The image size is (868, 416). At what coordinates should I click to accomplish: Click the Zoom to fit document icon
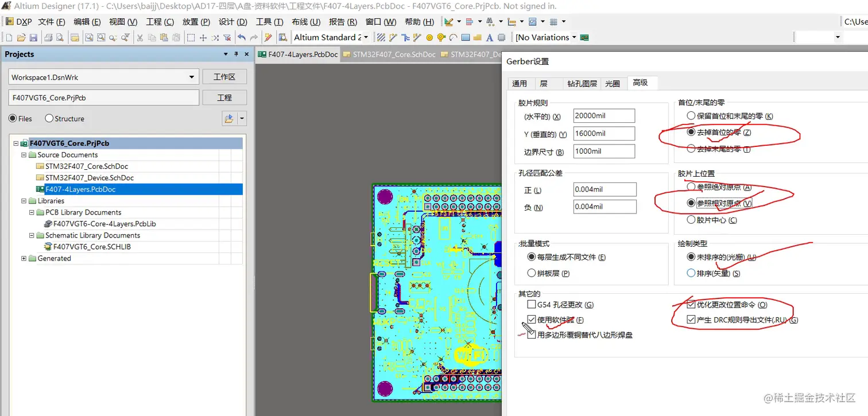(x=89, y=37)
